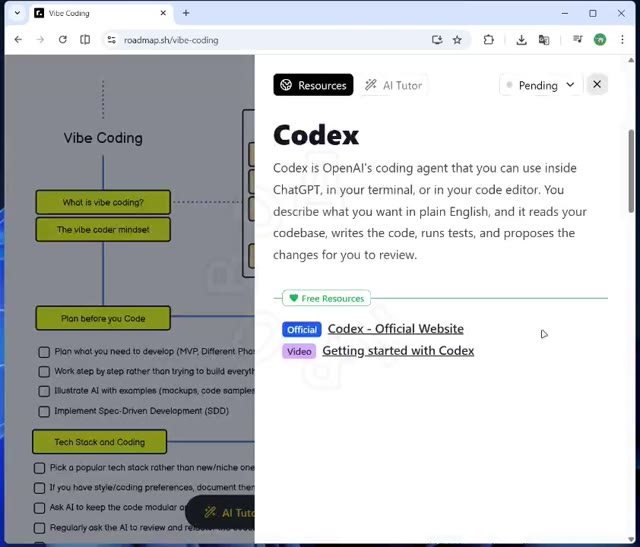640x547 pixels.
Task: Open browser extensions puzzle icon
Action: tap(488, 40)
